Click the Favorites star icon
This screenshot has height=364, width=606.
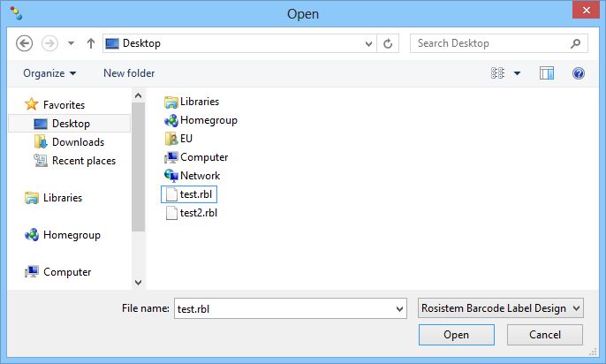click(31, 104)
